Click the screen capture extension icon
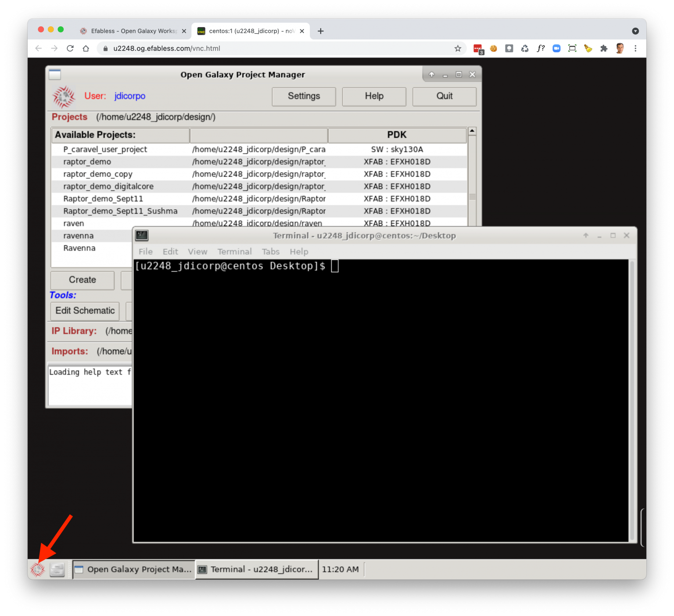 point(572,48)
